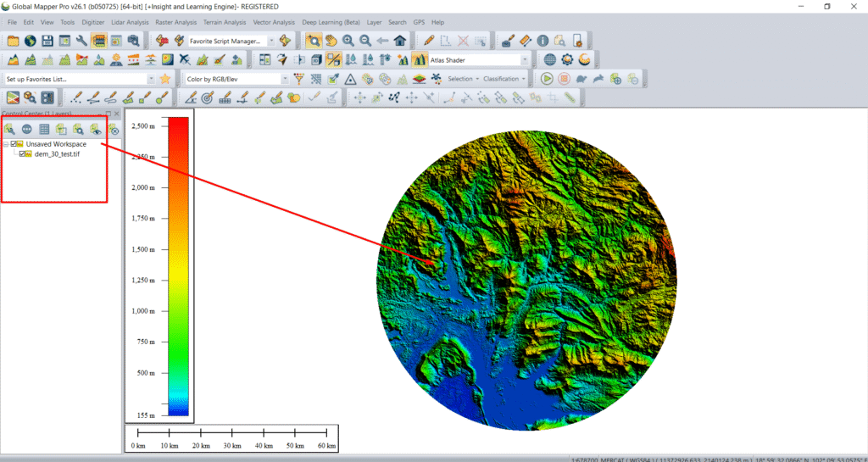
Task: Open the Selection dropdown
Action: click(x=463, y=79)
